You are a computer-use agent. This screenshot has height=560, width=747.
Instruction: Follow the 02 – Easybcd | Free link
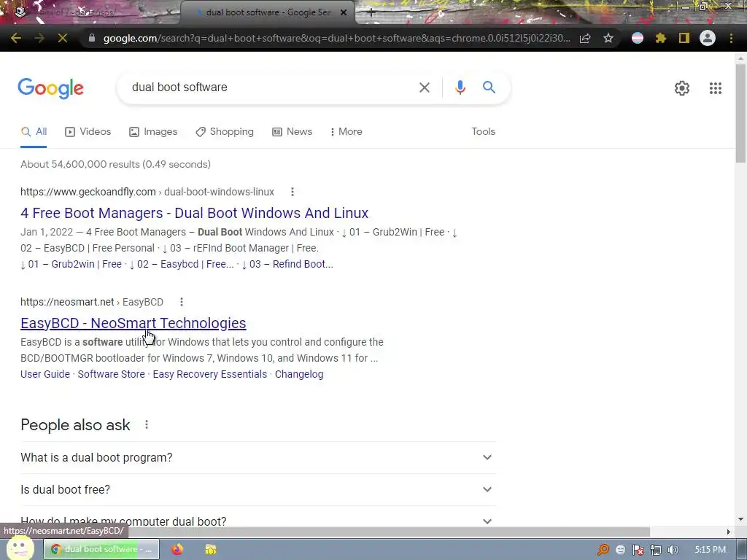coord(182,264)
